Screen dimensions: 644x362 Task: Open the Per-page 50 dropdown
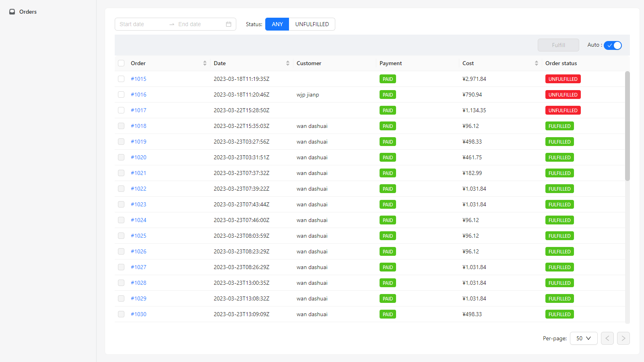pos(584,338)
